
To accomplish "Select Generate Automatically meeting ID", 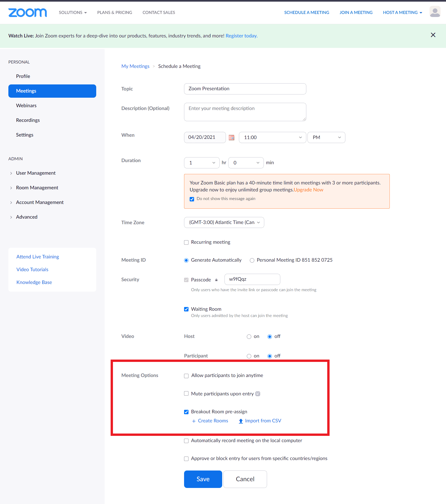I will [186, 260].
